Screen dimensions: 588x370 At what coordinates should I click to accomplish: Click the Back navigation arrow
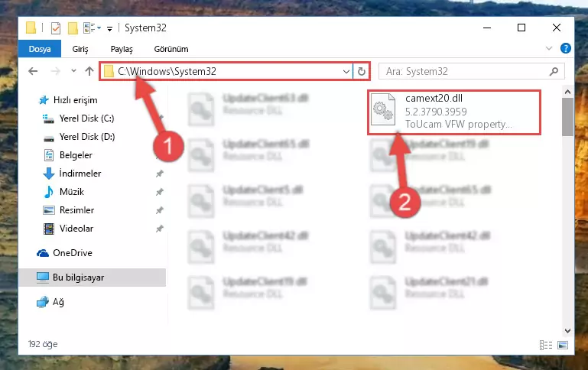point(33,71)
